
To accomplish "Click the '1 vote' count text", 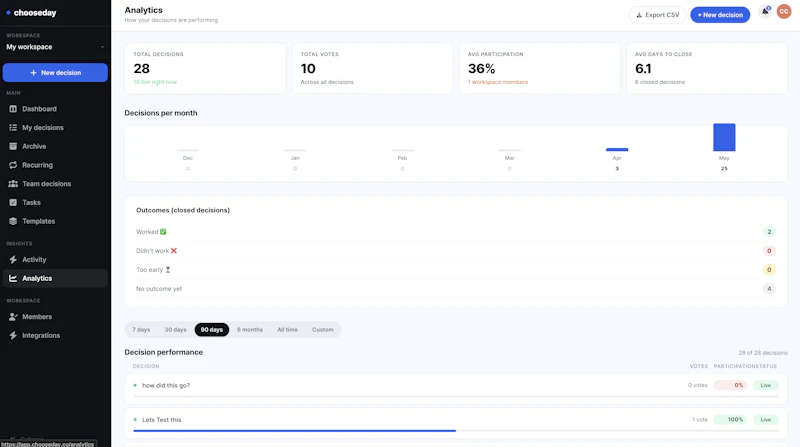I will [x=699, y=419].
